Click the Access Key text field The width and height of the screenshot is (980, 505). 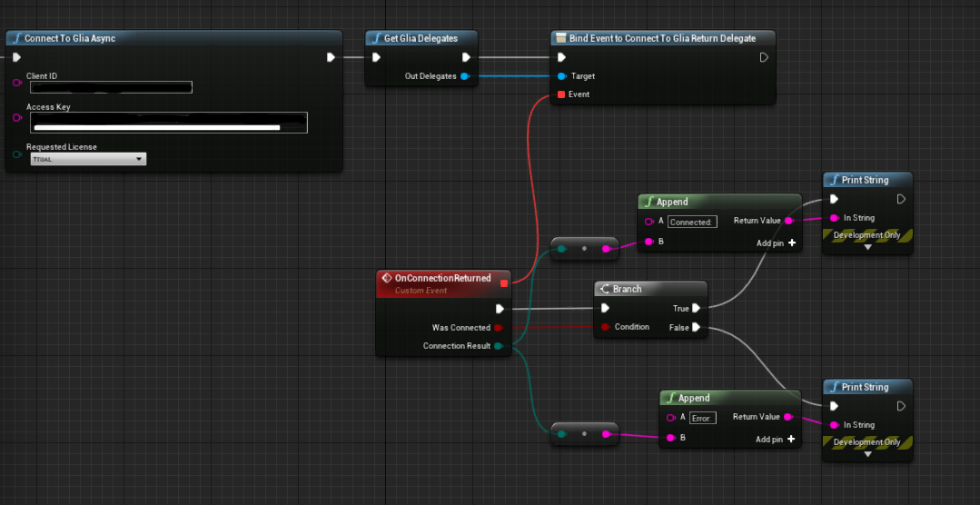point(169,123)
